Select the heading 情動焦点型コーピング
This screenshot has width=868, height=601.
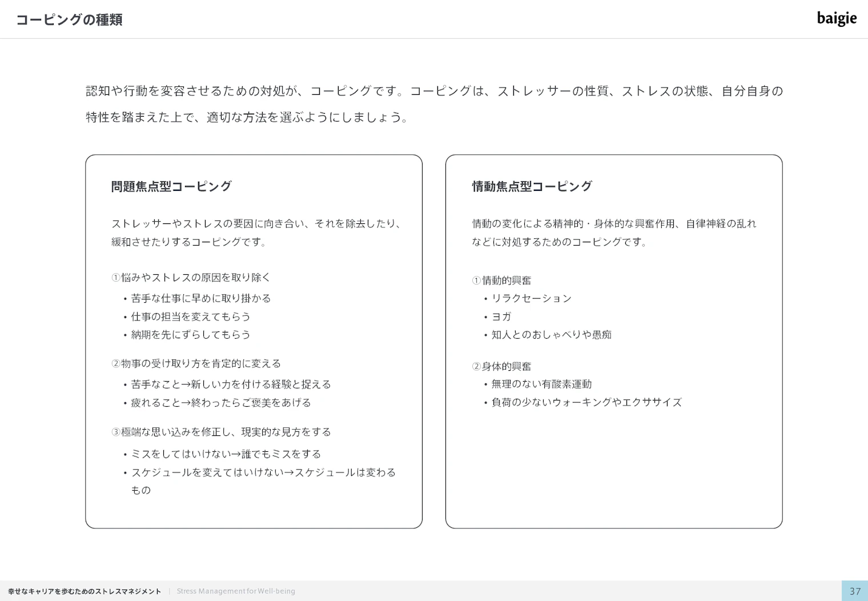coord(532,186)
